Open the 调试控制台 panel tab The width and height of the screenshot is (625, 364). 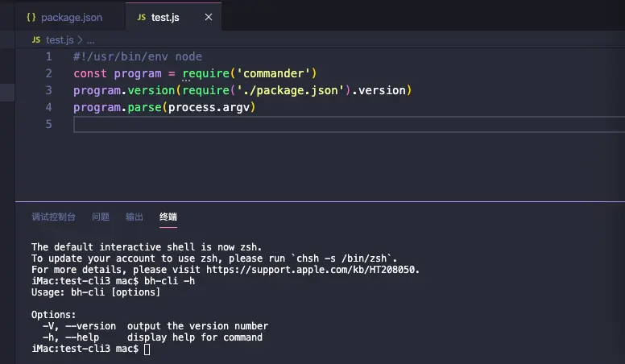click(x=53, y=217)
